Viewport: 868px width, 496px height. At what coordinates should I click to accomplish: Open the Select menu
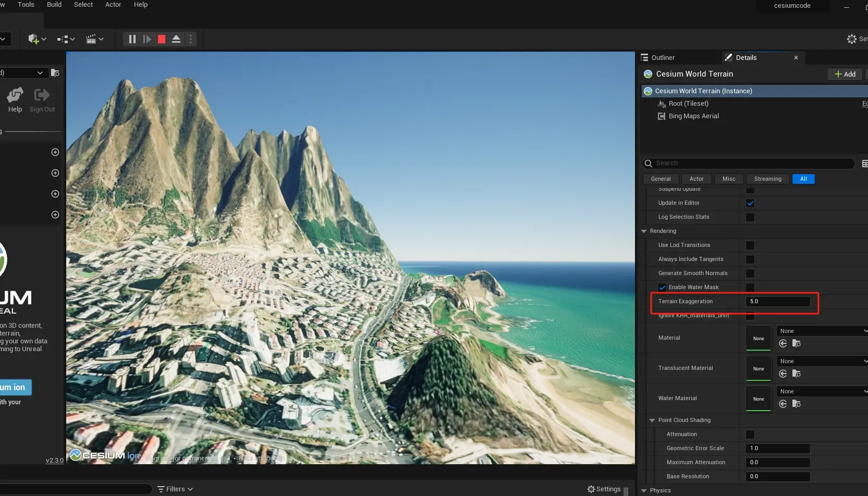83,5
